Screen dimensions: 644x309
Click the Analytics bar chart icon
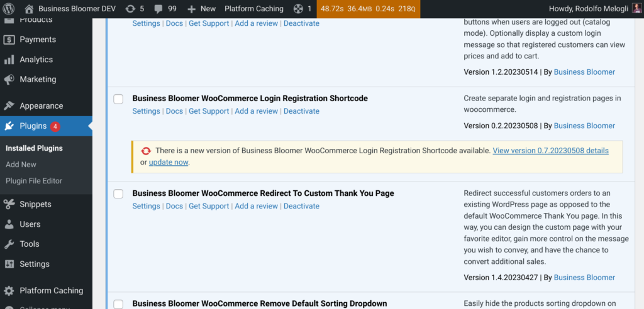click(9, 60)
